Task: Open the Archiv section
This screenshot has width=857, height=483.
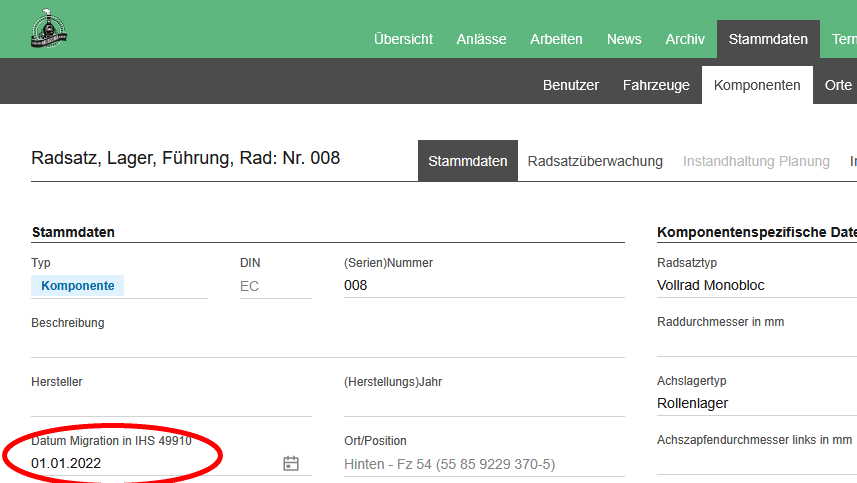Action: (685, 39)
